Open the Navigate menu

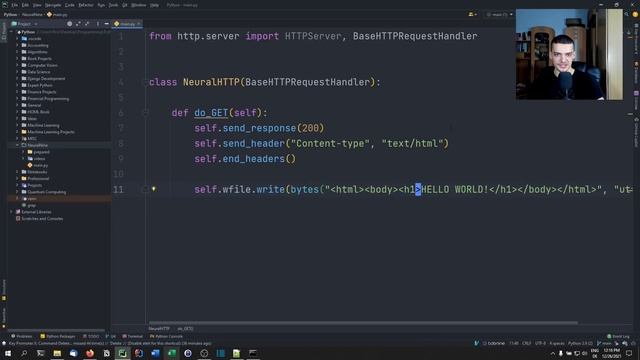[x=53, y=5]
